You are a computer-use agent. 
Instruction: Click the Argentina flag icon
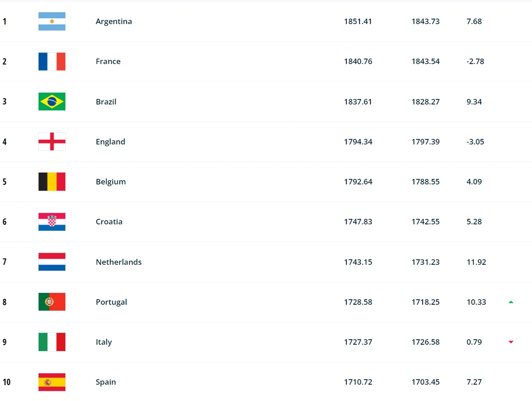point(52,21)
